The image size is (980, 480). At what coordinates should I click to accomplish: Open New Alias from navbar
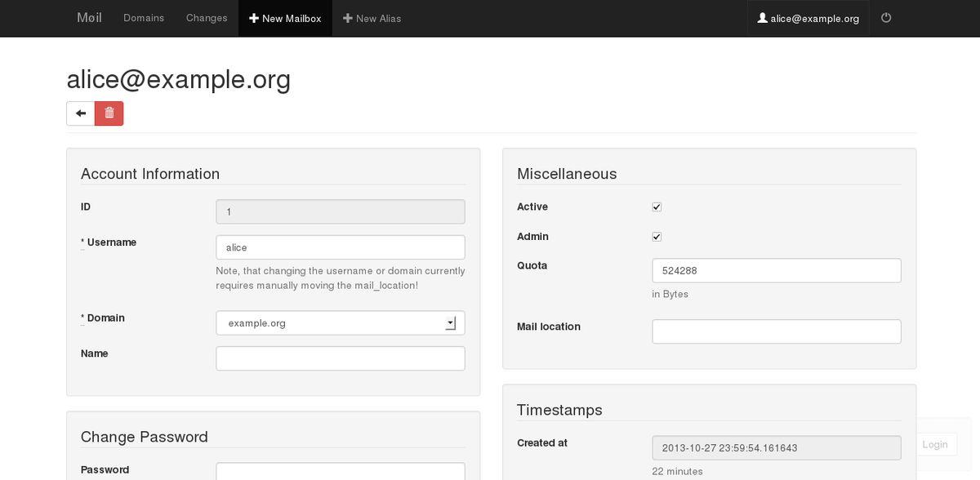372,18
